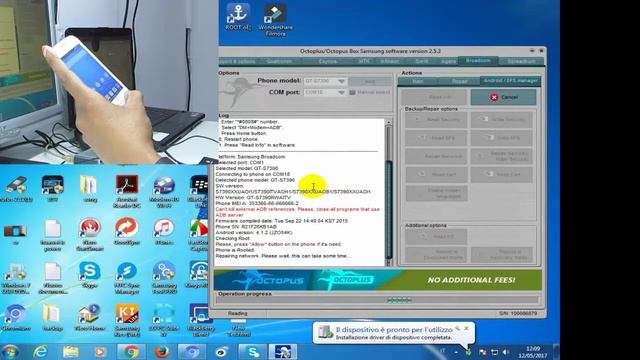Click Reboot in Download mode button
Viewport: 640px width, 360px height.
click(x=436, y=255)
